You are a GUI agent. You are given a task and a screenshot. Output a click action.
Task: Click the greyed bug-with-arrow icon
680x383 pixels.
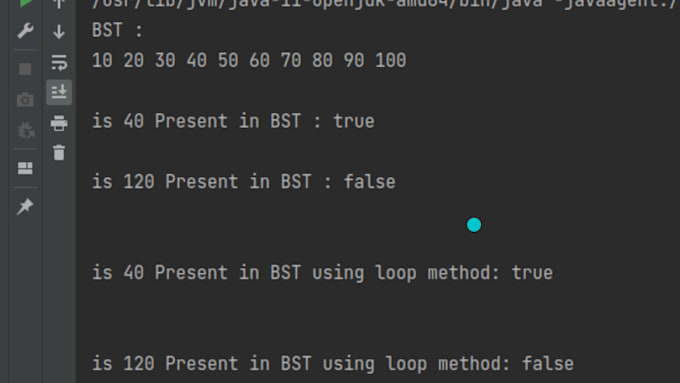coord(26,130)
